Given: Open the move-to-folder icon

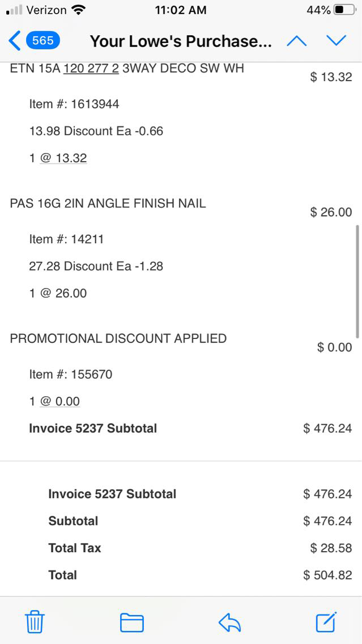Looking at the screenshot, I should 132,622.
